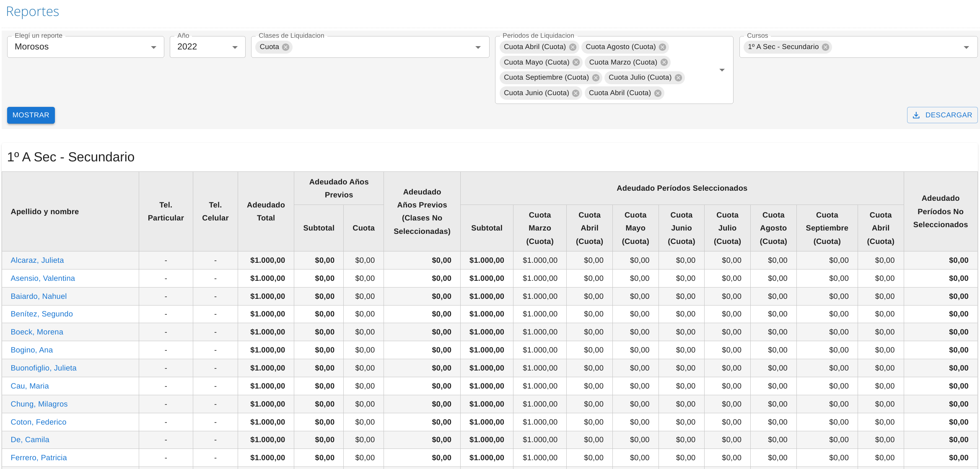Click the MOSTRAR button
The image size is (980, 469).
pos(31,115)
